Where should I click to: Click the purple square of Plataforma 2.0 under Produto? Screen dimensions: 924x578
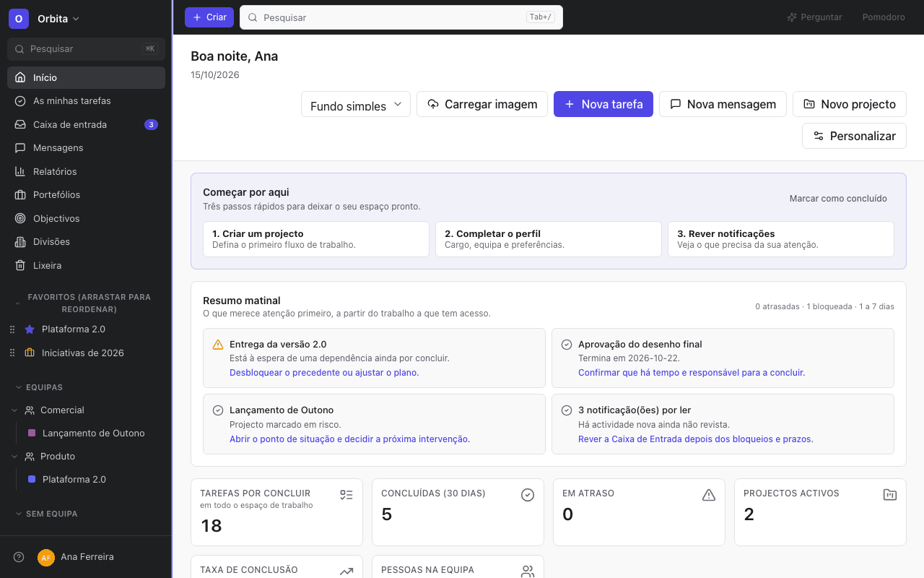[x=32, y=480]
